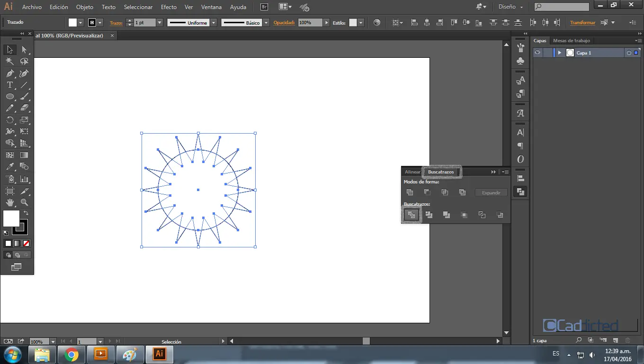The height and width of the screenshot is (364, 644).
Task: Pick the Magic Wand tool
Action: pyautogui.click(x=9, y=62)
